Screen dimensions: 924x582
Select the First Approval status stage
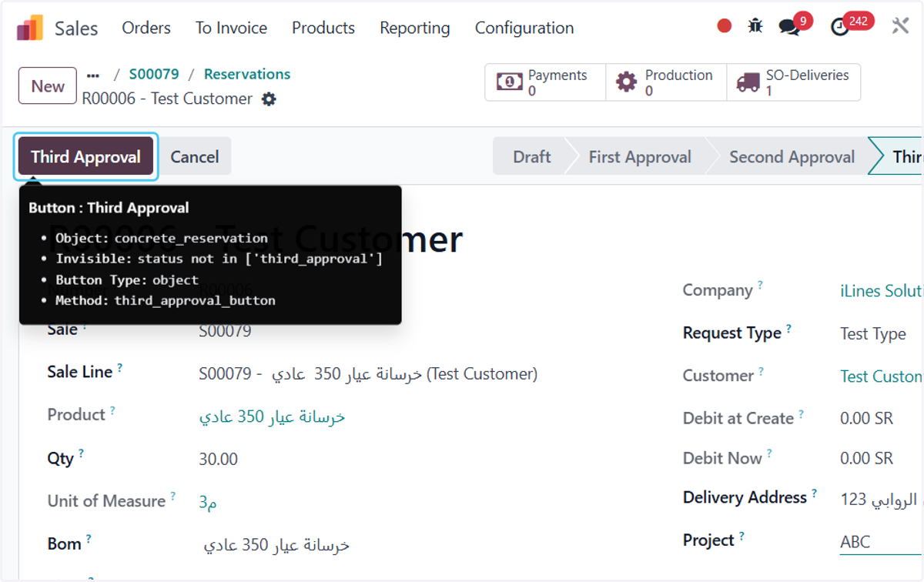coord(640,157)
